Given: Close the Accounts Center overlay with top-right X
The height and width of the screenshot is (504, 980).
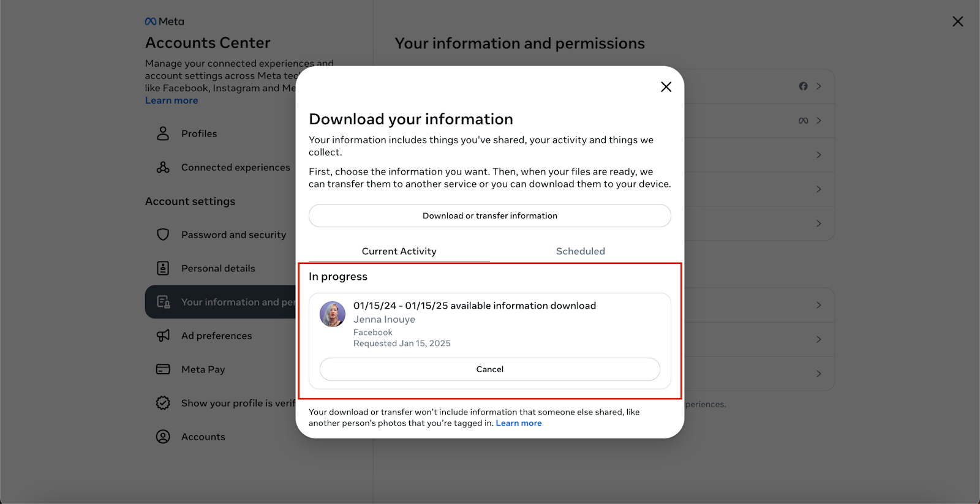Looking at the screenshot, I should coord(958,21).
